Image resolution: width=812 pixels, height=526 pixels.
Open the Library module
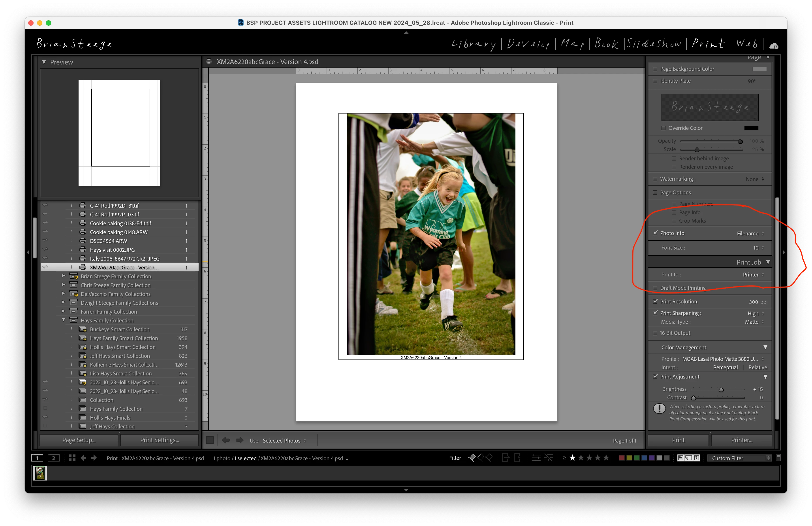click(474, 44)
